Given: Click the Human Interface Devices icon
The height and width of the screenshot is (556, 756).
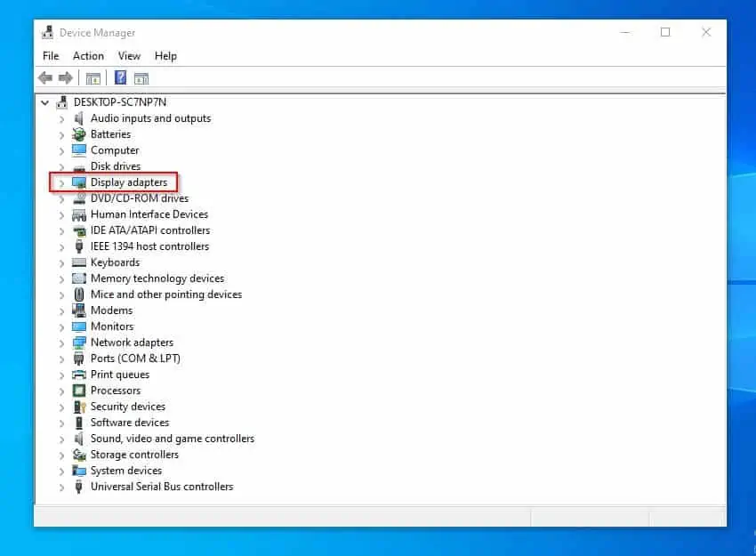Looking at the screenshot, I should [x=79, y=214].
